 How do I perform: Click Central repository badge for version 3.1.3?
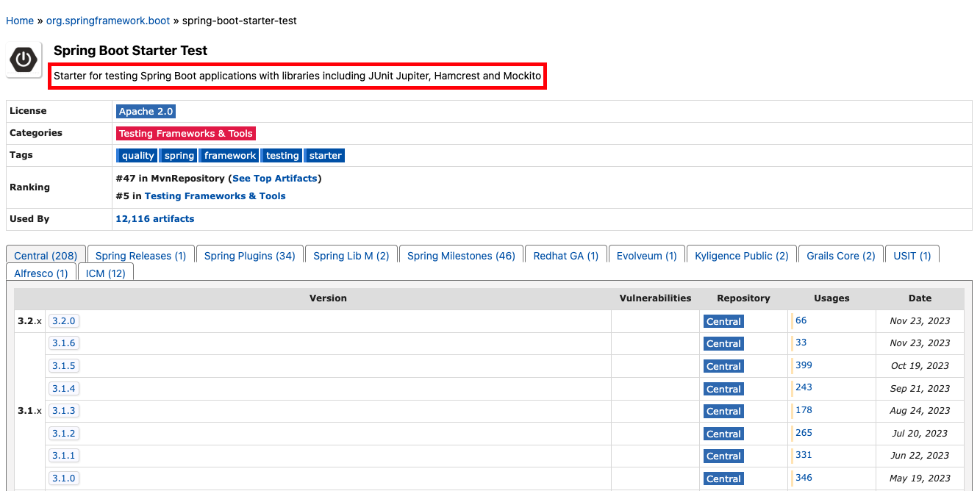click(x=723, y=412)
